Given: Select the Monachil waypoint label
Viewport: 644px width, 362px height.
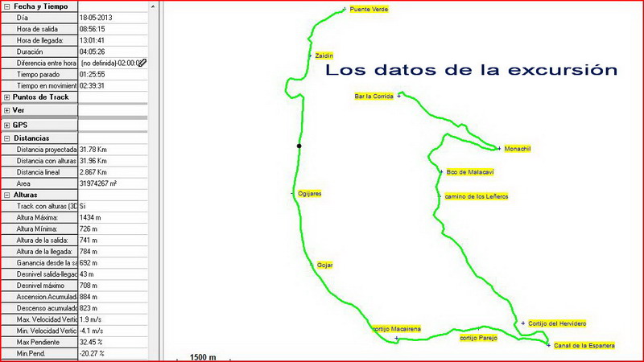Looking at the screenshot, I should (x=518, y=149).
